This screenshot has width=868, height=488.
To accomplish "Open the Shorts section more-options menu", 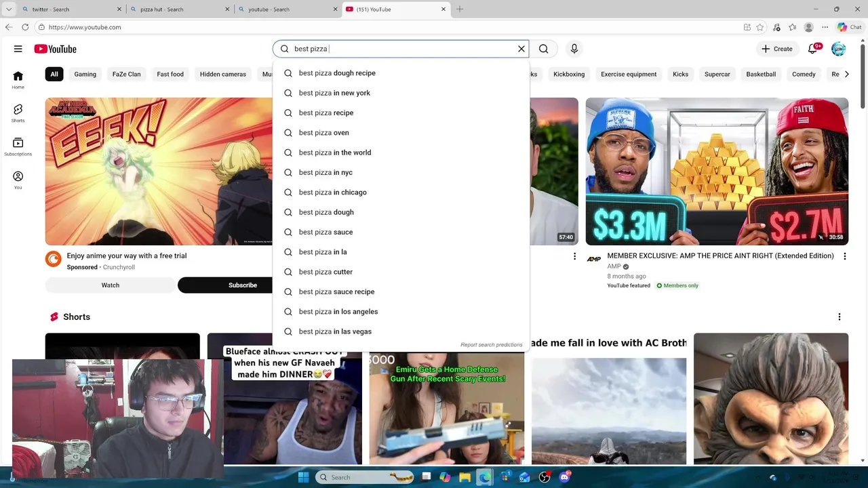I will [840, 317].
